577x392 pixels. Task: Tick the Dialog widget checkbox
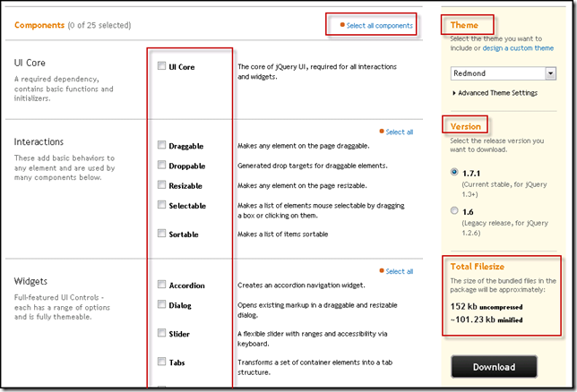pos(161,303)
